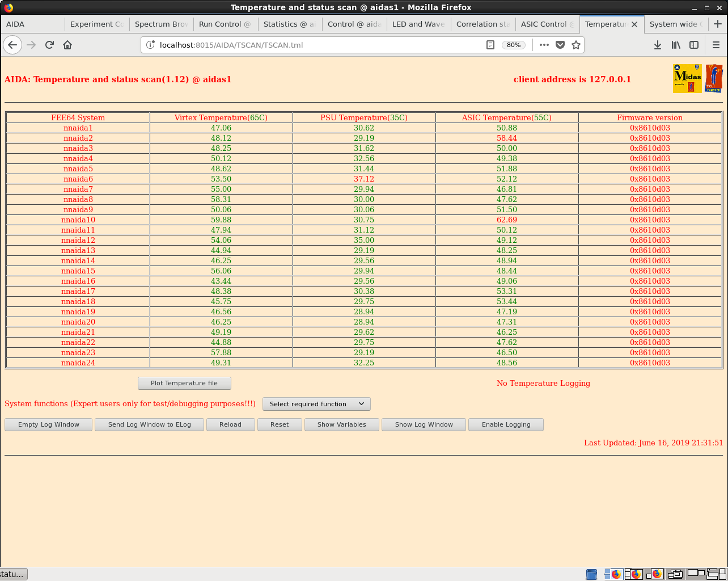Viewport: 728px width, 581px height.
Task: Click the 'No Temperature Logging' status text
Action: point(543,383)
